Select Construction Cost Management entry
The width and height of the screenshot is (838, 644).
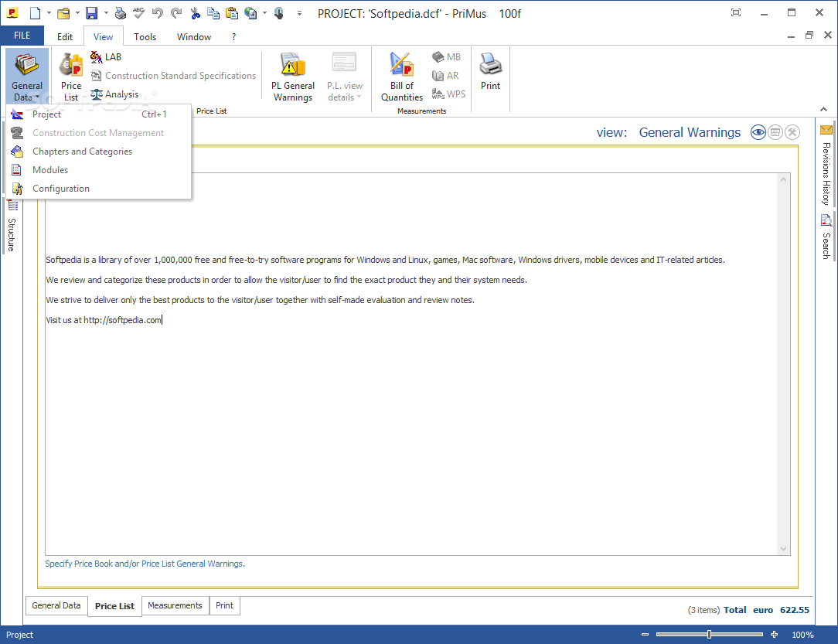(x=98, y=133)
